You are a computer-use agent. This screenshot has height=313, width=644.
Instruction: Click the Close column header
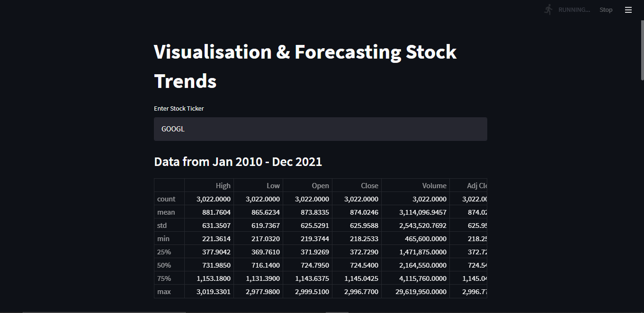point(370,185)
